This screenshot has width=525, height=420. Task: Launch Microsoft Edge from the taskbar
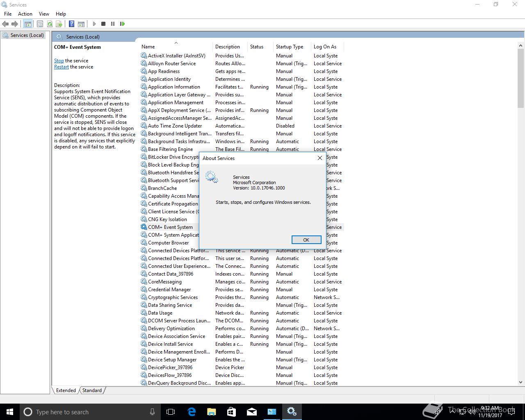[192, 412]
